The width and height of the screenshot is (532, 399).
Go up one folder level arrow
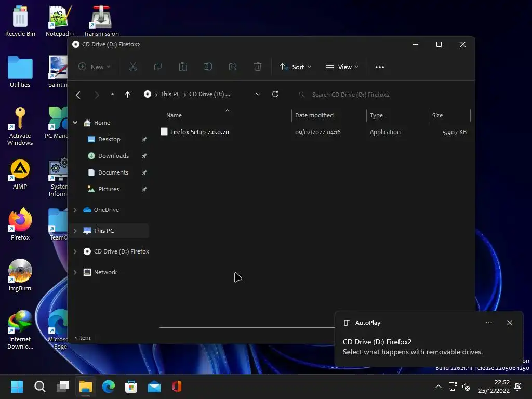point(128,95)
